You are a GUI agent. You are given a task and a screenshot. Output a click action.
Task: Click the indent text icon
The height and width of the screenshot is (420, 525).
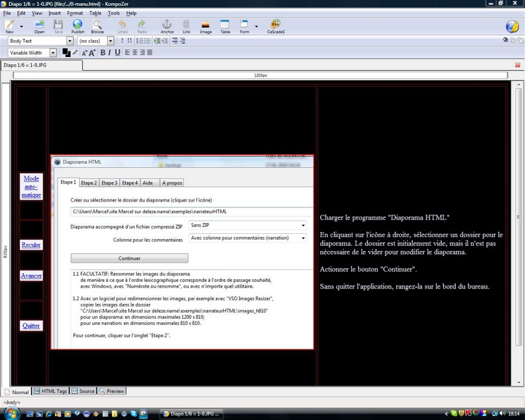157,41
